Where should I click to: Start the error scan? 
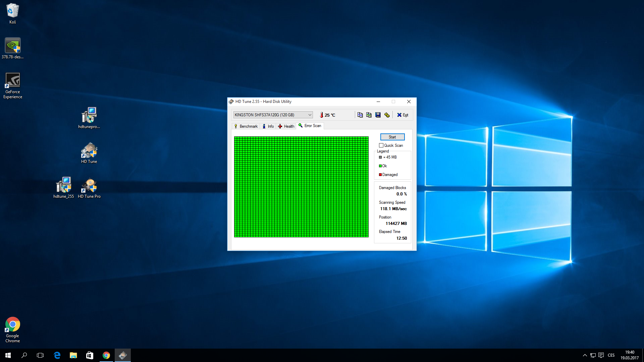pyautogui.click(x=392, y=137)
